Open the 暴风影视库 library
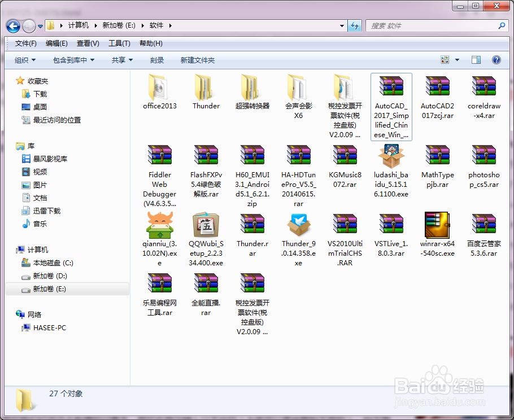The width and height of the screenshot is (514, 420). click(45, 159)
